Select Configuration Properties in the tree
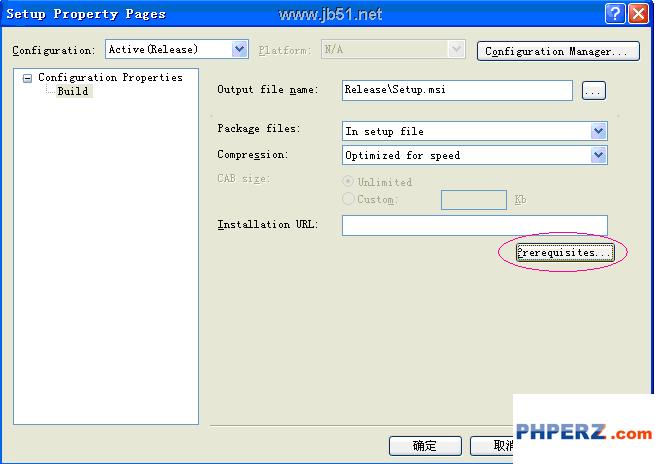The image size is (655, 464). point(110,78)
